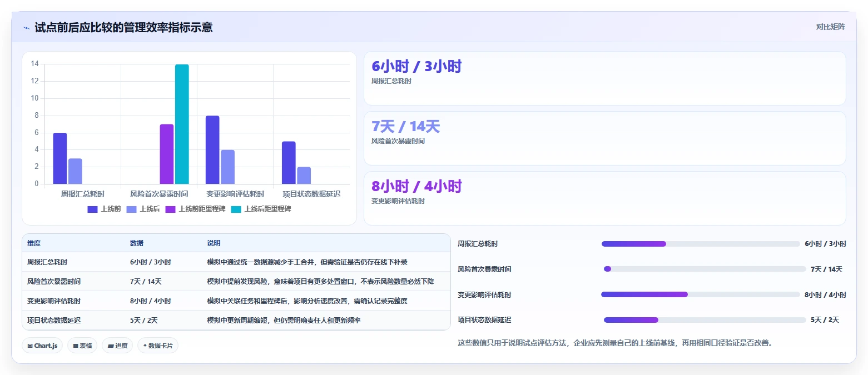The width and height of the screenshot is (868, 375).
Task: Toggle the 上线前距里程碑 legend entry
Action: (x=195, y=209)
